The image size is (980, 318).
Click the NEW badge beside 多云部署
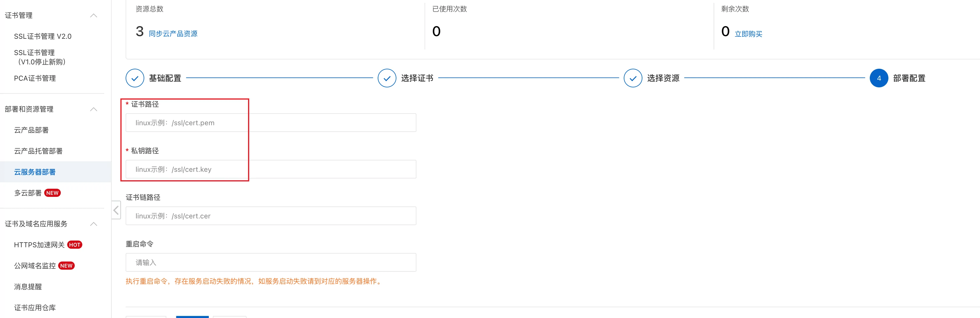point(53,193)
